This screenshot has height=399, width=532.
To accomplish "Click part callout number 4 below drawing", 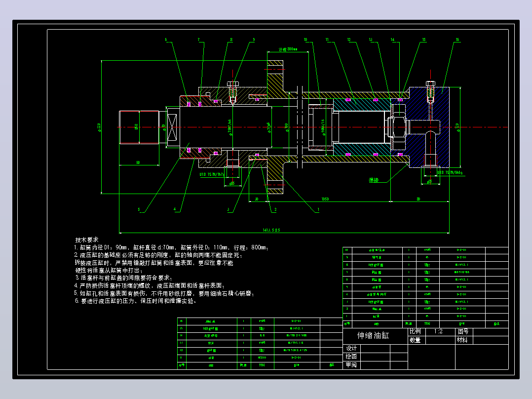I will coord(175,209).
